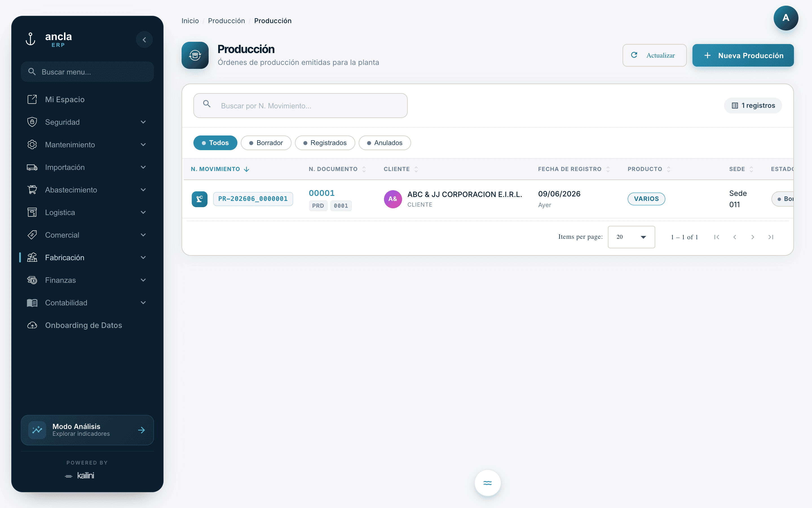Viewport: 812px width, 508px height.
Task: Sort by Cliente column
Action: [x=401, y=169]
